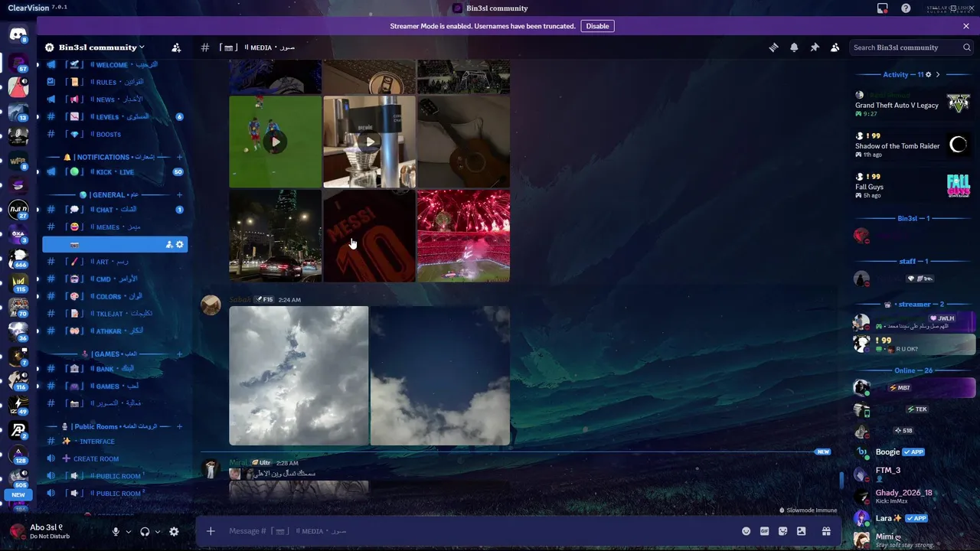Image resolution: width=980 pixels, height=551 pixels.
Task: Open the WELCOME channel
Action: tap(115, 65)
